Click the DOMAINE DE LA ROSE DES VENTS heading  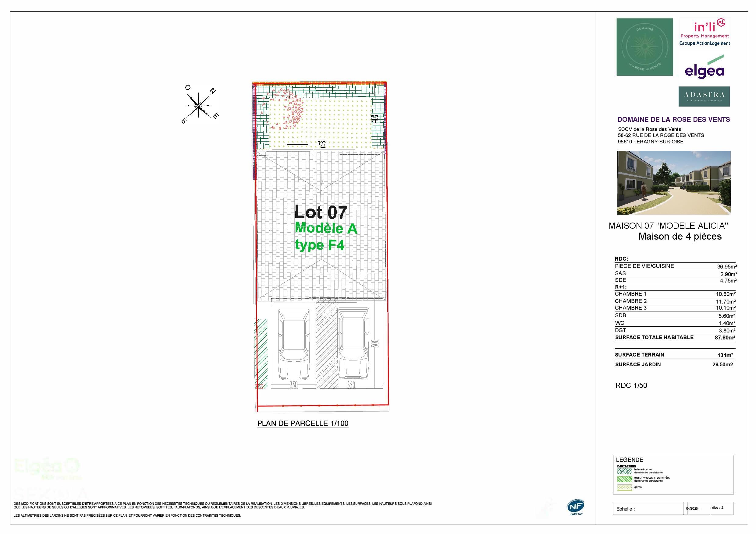click(673, 119)
